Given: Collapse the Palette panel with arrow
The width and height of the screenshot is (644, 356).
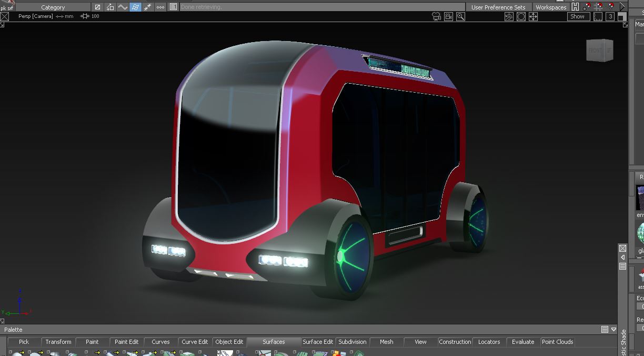Looking at the screenshot, I should point(613,330).
